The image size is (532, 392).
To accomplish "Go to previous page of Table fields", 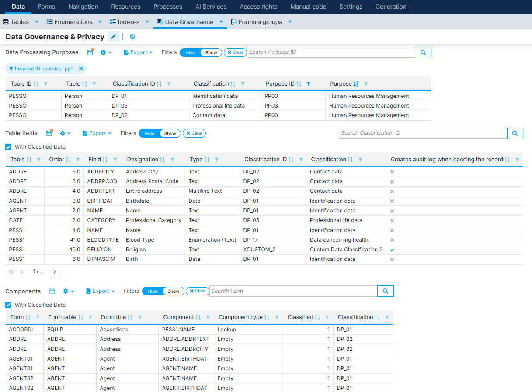I will 22,272.
